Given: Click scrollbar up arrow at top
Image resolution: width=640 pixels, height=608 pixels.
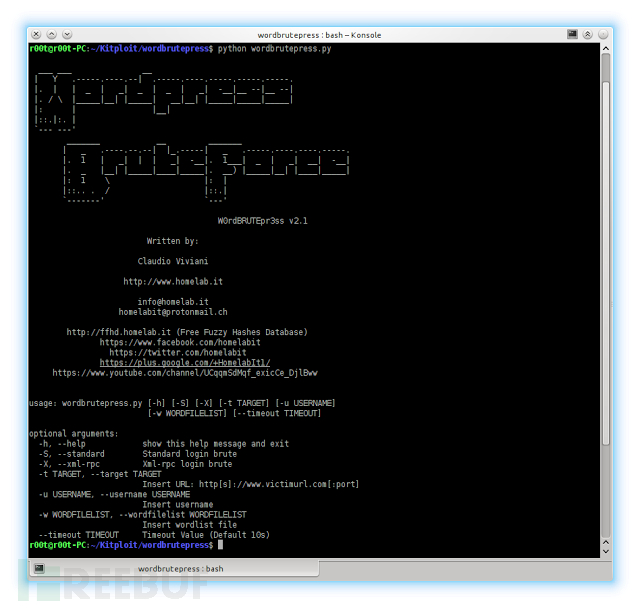Looking at the screenshot, I should (x=606, y=48).
